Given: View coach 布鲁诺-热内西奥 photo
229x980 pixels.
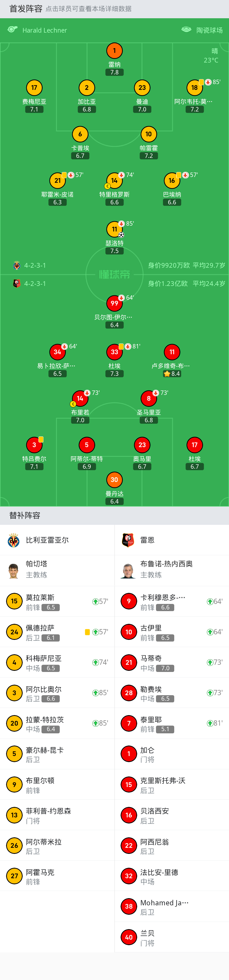Looking at the screenshot, I should coord(128,571).
